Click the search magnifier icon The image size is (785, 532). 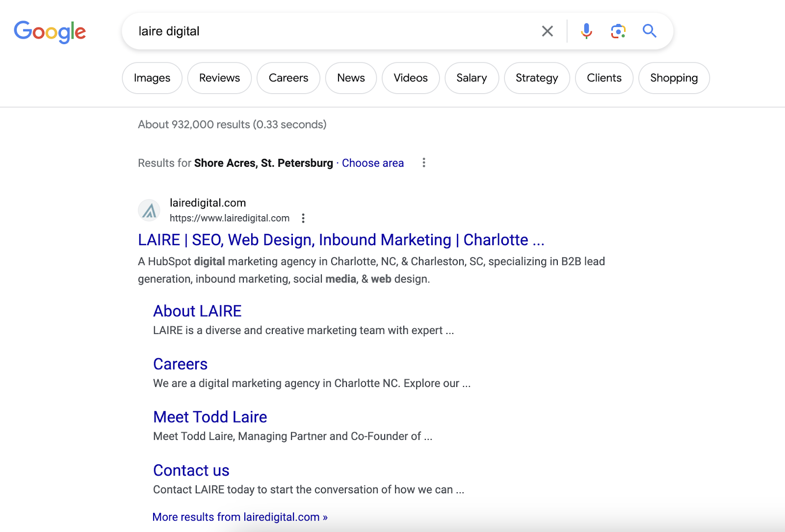point(649,31)
